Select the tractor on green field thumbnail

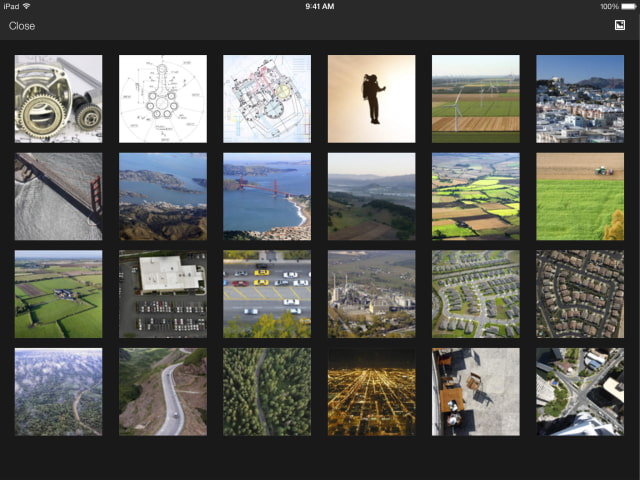tap(580, 196)
